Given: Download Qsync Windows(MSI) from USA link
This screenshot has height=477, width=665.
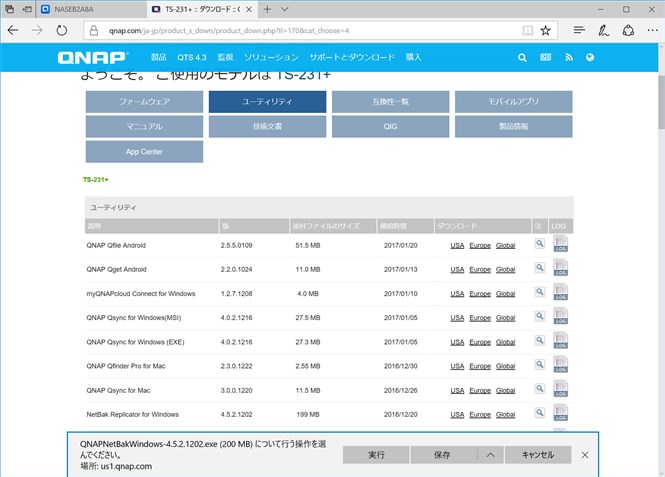Looking at the screenshot, I should pyautogui.click(x=457, y=318).
